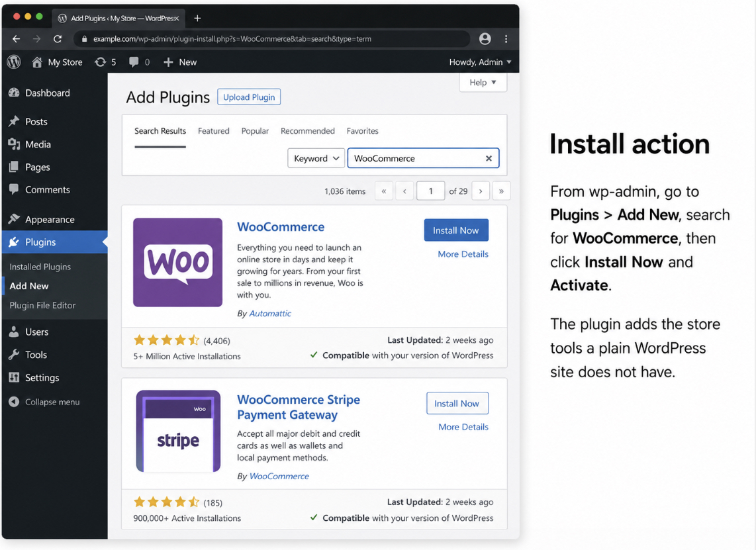Open Plugin File Editor submenu item
The width and height of the screenshot is (756, 550).
click(42, 305)
